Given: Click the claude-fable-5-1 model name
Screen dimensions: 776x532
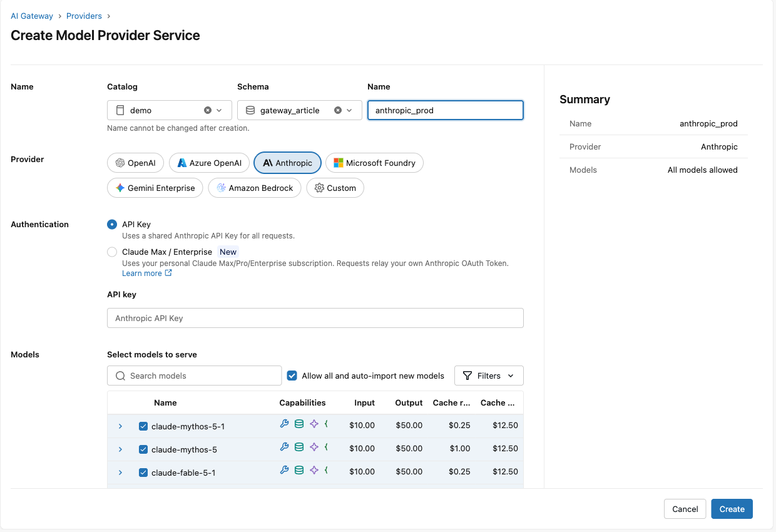Looking at the screenshot, I should click(x=183, y=473).
